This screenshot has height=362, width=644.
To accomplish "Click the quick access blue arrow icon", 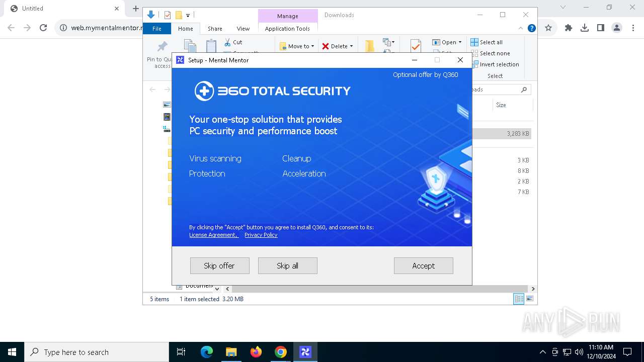I will point(150,15).
